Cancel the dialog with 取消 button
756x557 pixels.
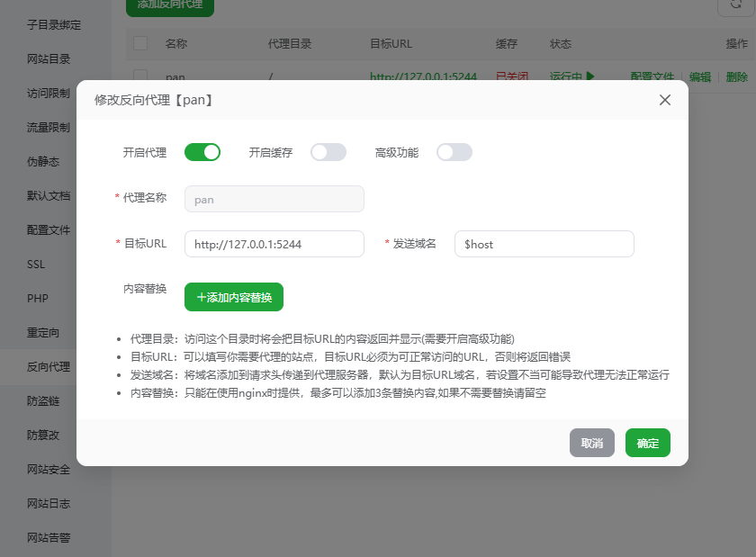(591, 443)
